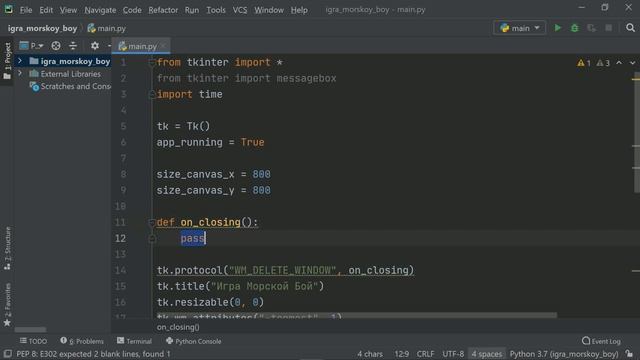Image resolution: width=640 pixels, height=360 pixels.
Task: Change CRLF line separator in status bar
Action: tap(425, 354)
